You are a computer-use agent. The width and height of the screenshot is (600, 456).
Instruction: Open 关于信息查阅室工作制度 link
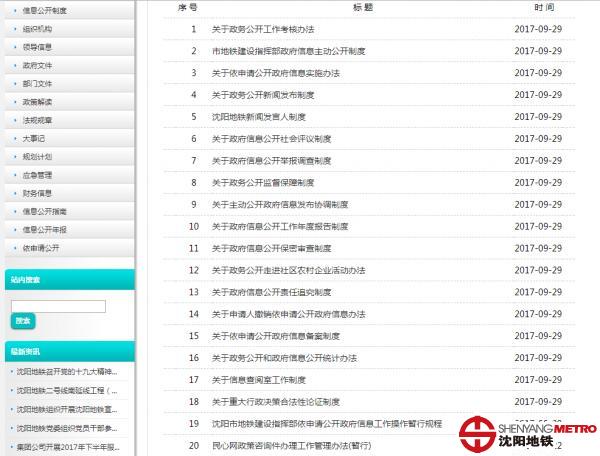point(260,380)
